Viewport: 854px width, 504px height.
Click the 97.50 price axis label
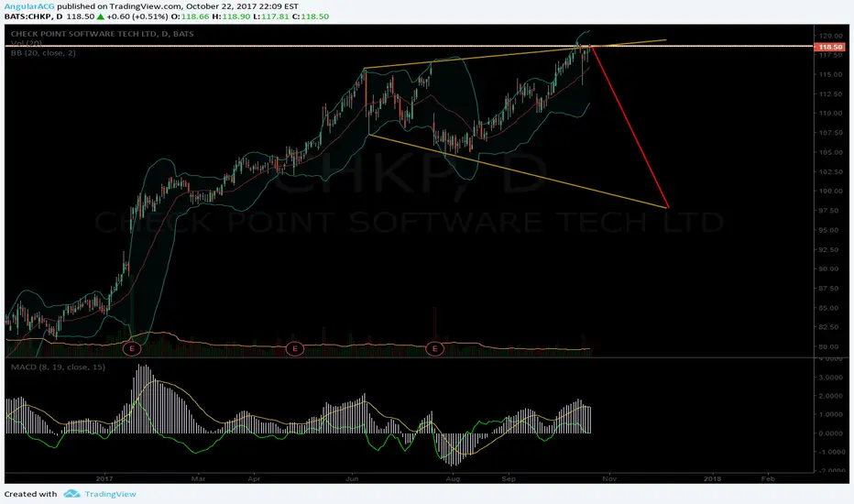pyautogui.click(x=830, y=211)
